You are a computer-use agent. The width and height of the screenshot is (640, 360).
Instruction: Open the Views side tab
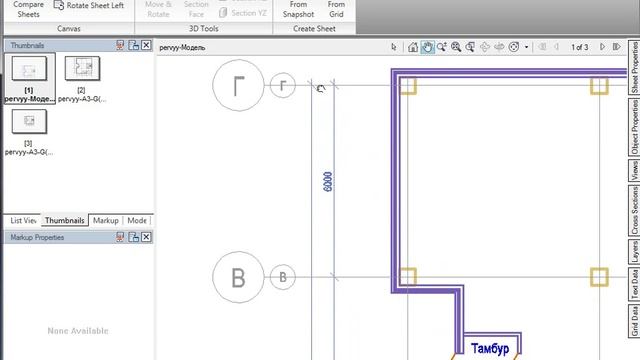click(x=634, y=170)
